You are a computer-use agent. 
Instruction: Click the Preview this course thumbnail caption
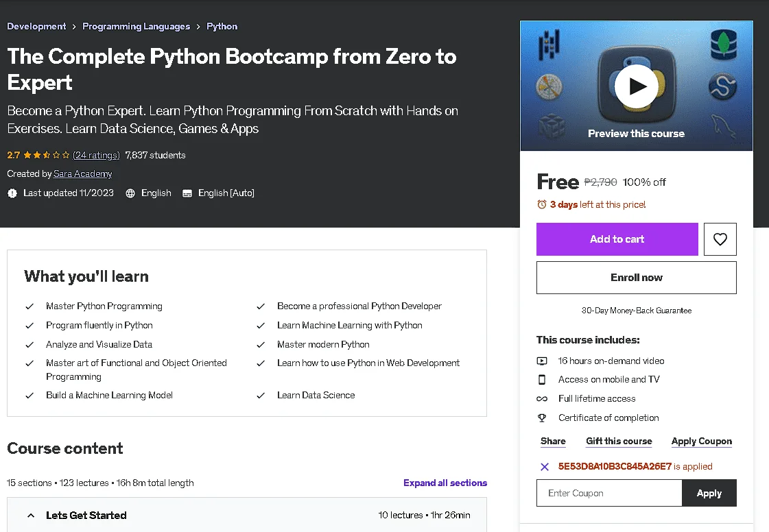click(636, 134)
